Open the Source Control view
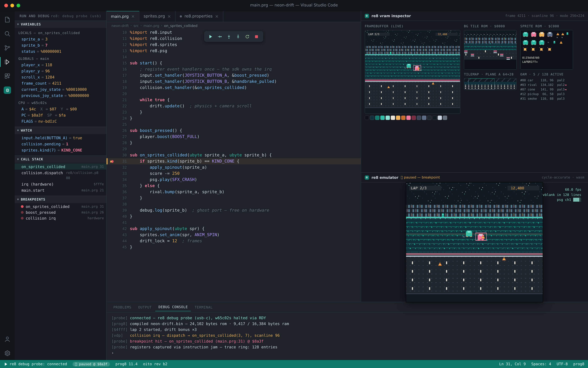 (x=7, y=48)
